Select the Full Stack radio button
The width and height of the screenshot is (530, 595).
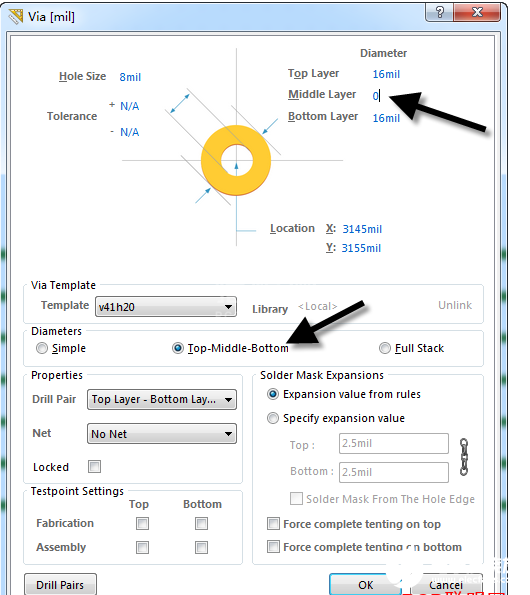[385, 348]
